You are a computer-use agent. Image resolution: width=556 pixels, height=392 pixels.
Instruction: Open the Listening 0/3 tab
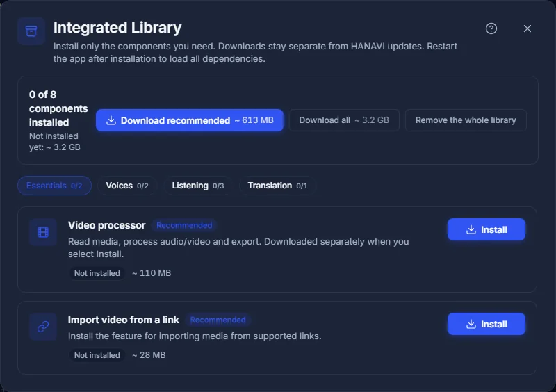(x=198, y=186)
